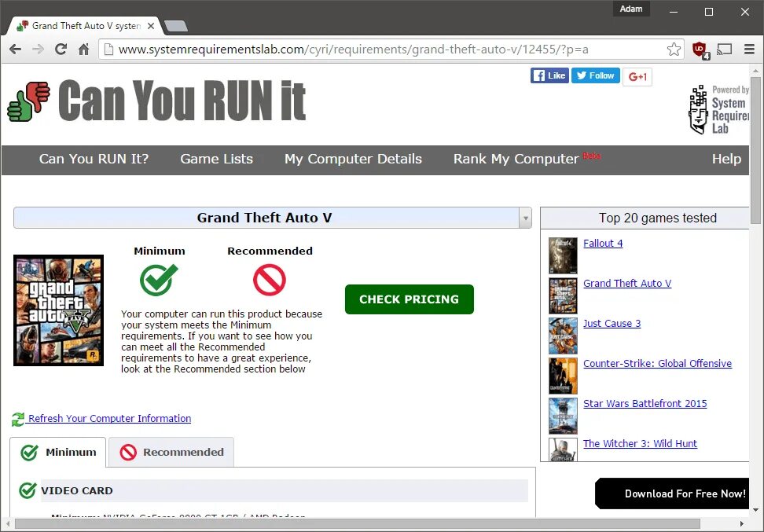
Task: Open the Can You RUN It? menu item
Action: [x=94, y=159]
